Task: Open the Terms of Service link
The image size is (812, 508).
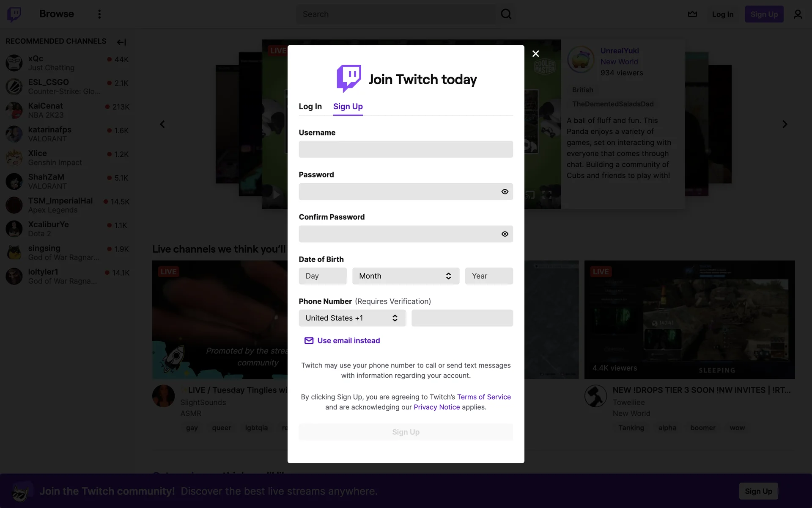Action: [x=484, y=397]
